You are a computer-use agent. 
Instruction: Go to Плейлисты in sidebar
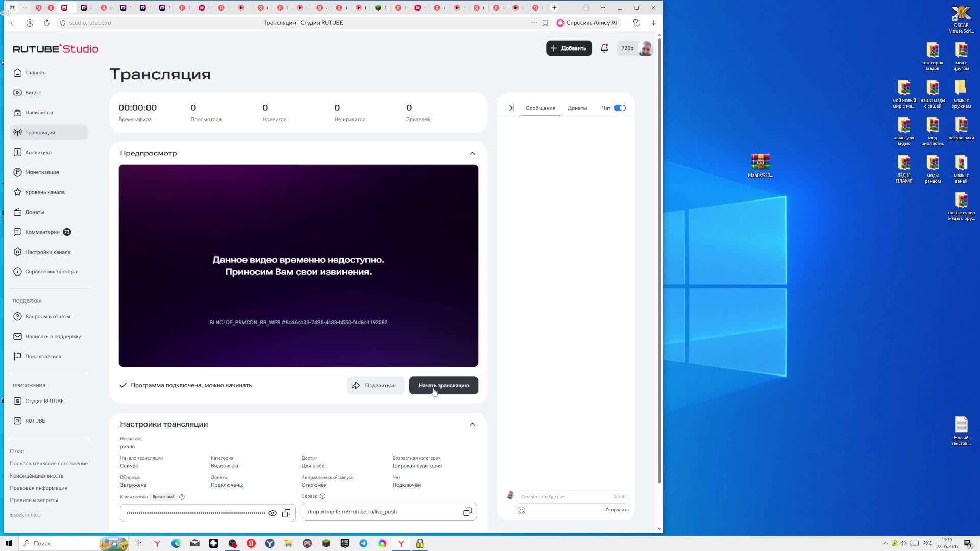click(x=39, y=113)
